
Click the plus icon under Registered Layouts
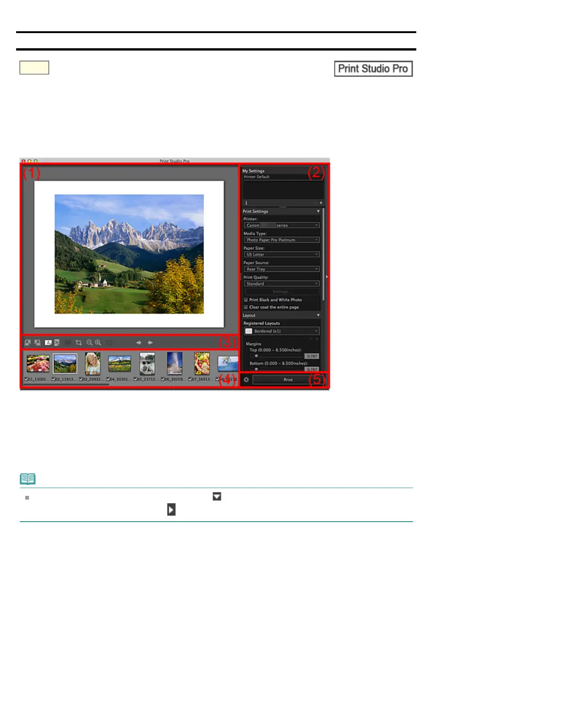click(317, 338)
